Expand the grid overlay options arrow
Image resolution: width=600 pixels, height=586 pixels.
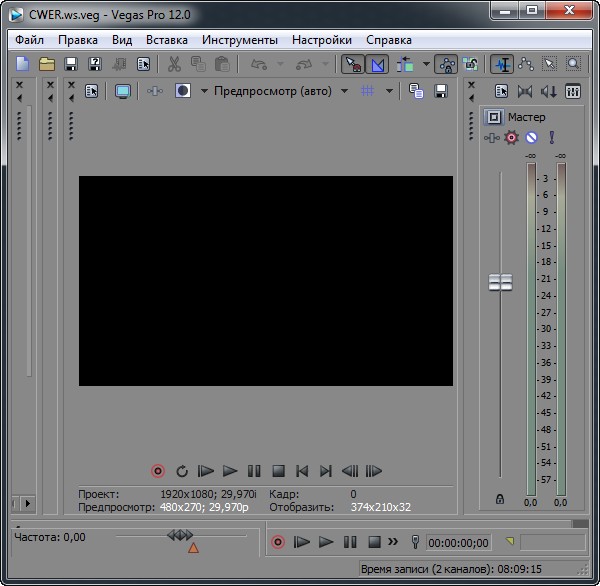(x=389, y=91)
